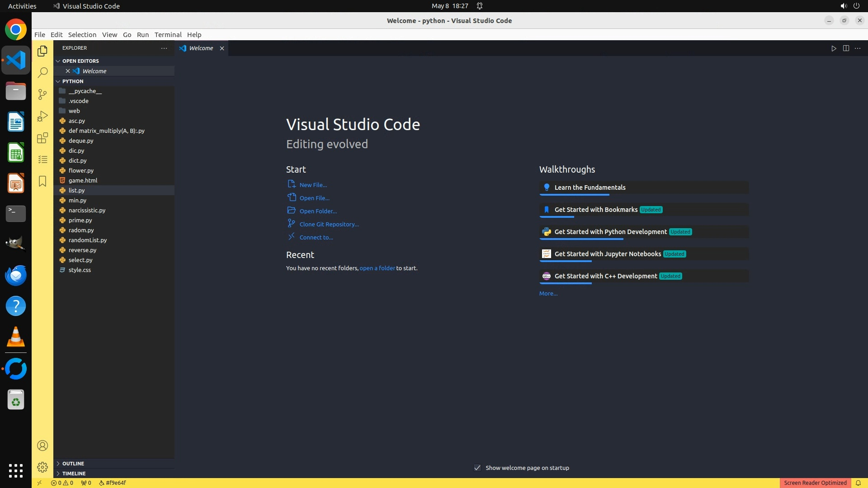This screenshot has height=488, width=868.
Task: Click the Clone Git Repository link
Action: click(x=329, y=224)
